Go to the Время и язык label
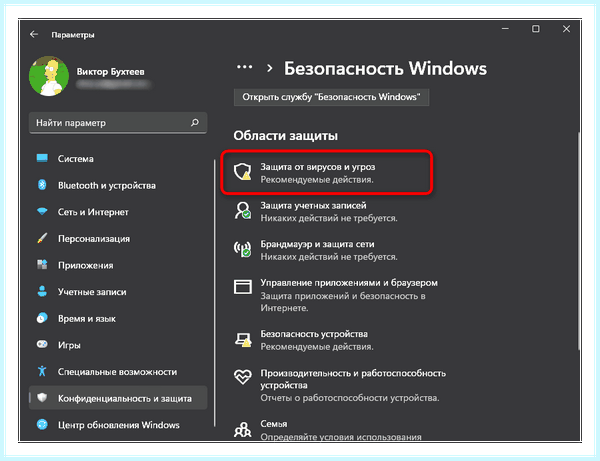 86,318
